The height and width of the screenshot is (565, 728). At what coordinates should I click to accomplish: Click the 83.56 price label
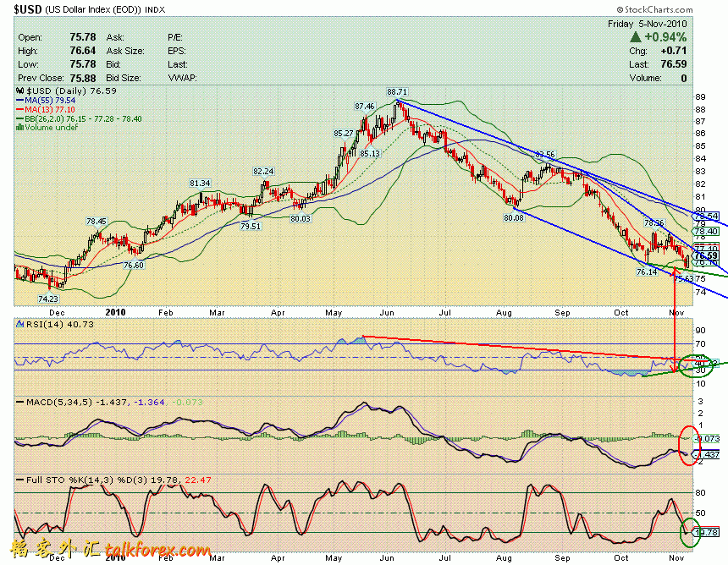pyautogui.click(x=545, y=154)
